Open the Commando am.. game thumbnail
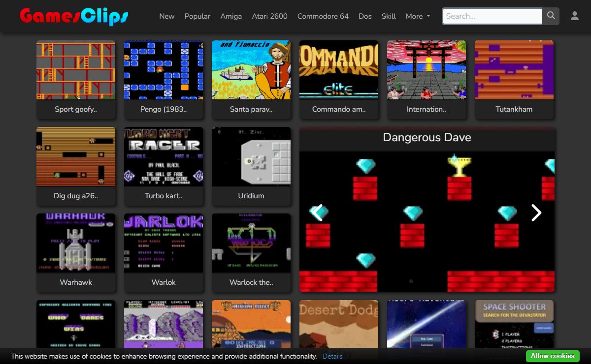 (339, 70)
